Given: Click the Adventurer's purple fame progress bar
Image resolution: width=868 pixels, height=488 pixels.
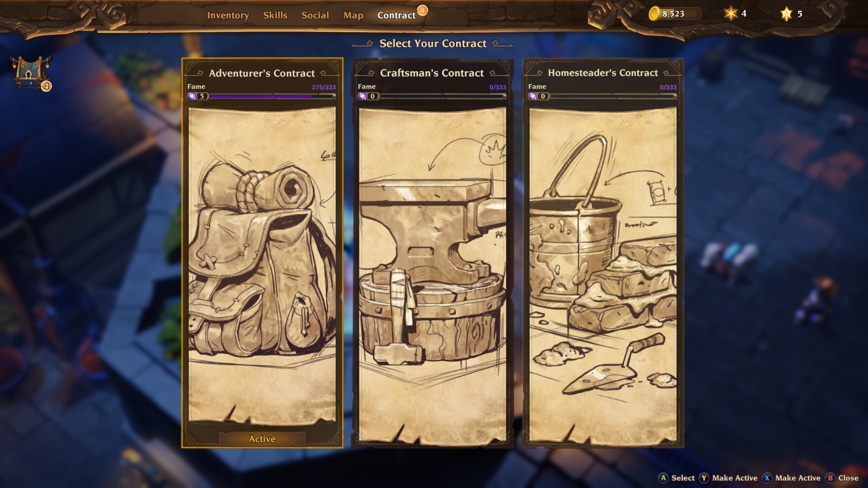Looking at the screenshot, I should coord(272,96).
